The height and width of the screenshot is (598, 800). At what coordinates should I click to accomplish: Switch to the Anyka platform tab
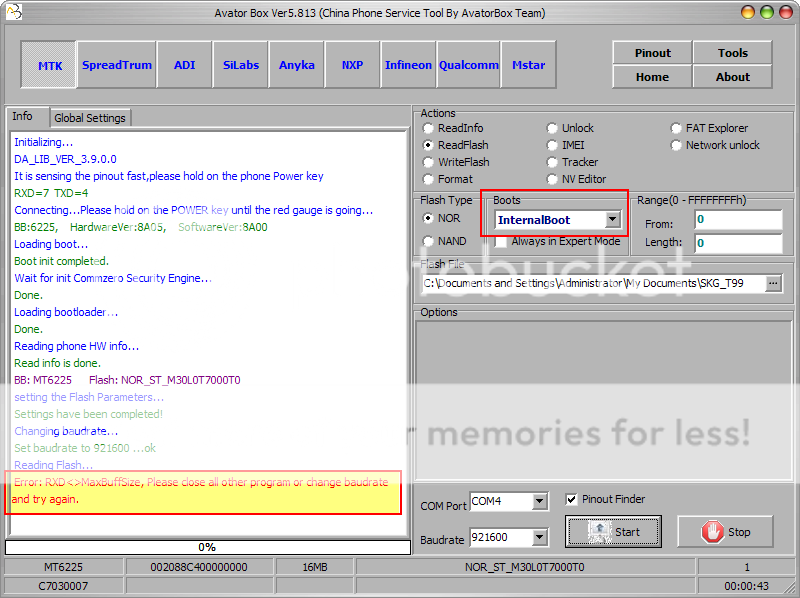296,65
